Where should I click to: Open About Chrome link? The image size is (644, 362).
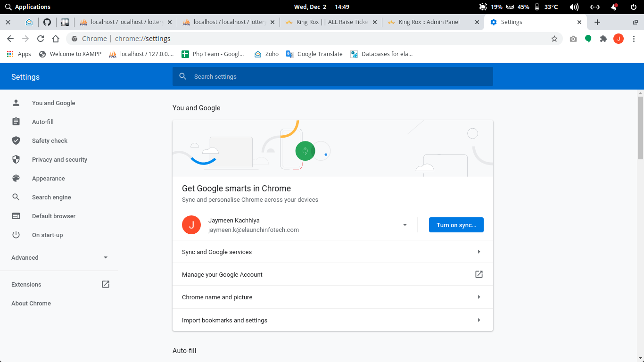31,304
